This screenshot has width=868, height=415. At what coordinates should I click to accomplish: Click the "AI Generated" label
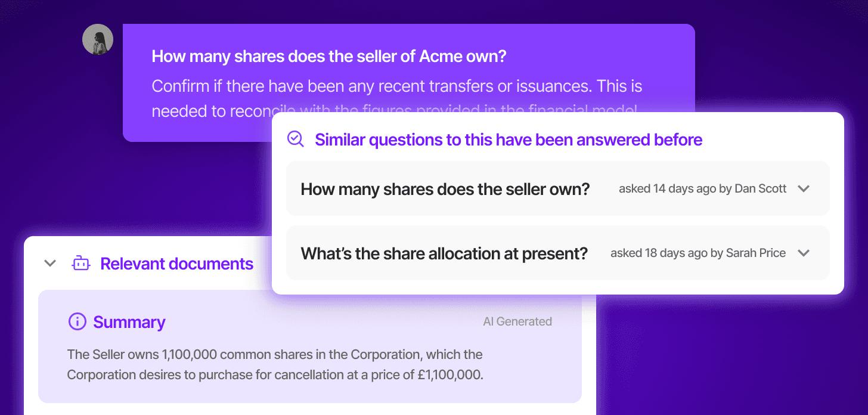coord(517,321)
